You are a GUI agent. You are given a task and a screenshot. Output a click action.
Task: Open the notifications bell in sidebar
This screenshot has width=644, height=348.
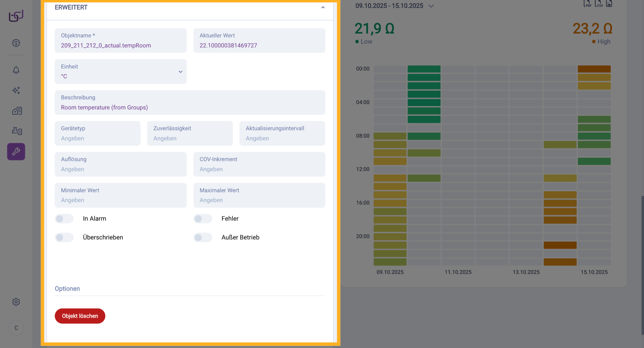(16, 70)
